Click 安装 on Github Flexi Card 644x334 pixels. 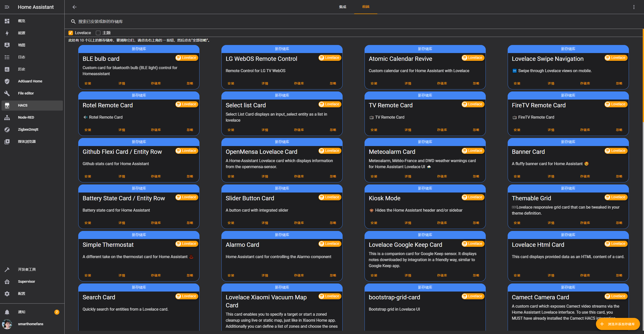tap(88, 176)
